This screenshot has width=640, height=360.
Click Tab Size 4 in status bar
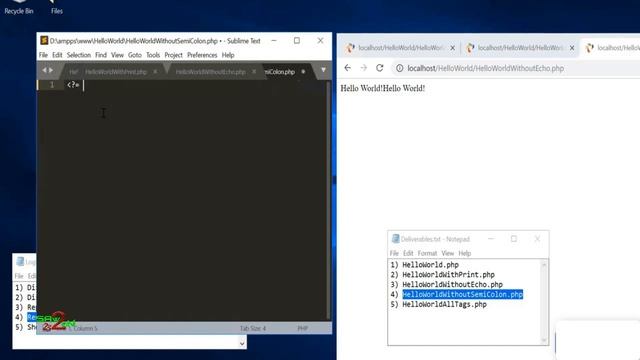click(253, 328)
